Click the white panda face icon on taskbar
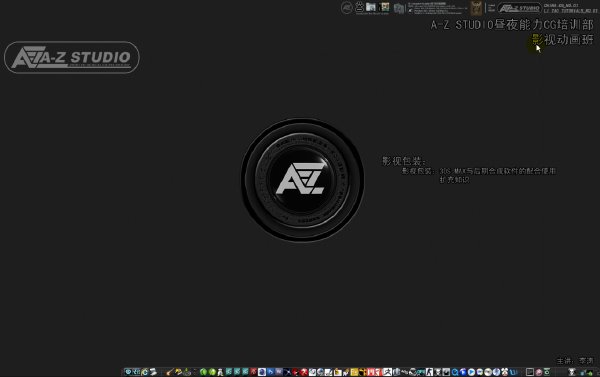The image size is (600, 377). click(504, 372)
